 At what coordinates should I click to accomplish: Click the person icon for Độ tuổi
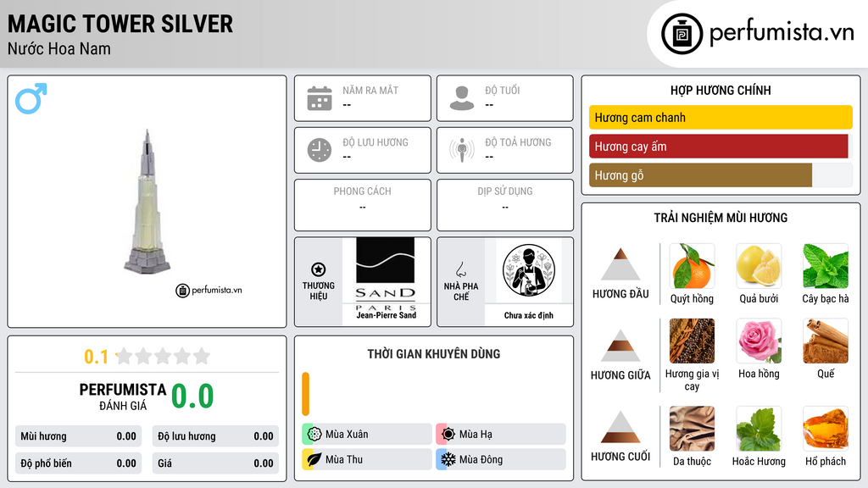coord(462,98)
